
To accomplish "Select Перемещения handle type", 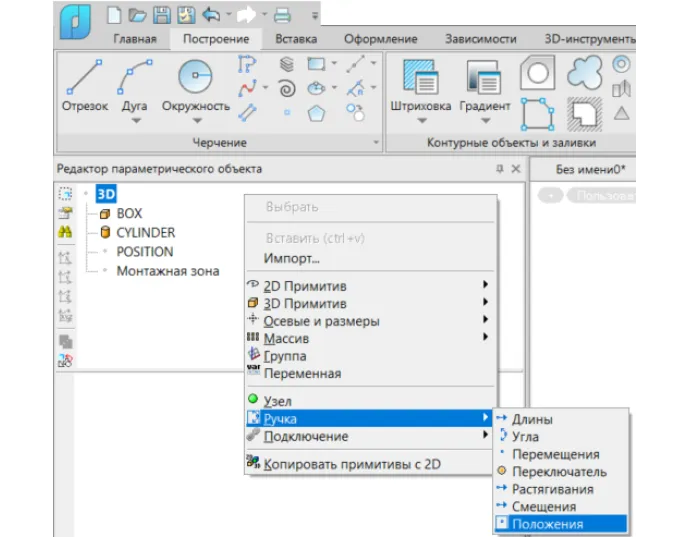I will coord(562,454).
